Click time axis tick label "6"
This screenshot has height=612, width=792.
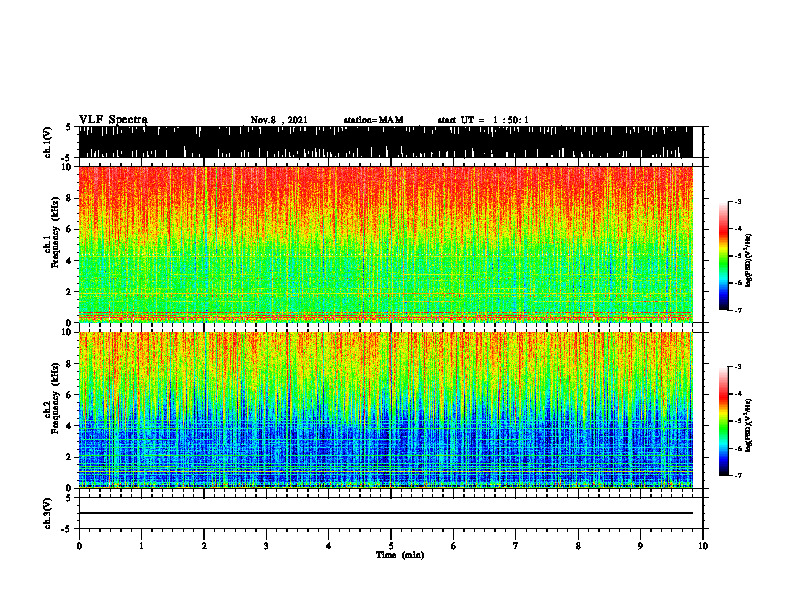454,546
